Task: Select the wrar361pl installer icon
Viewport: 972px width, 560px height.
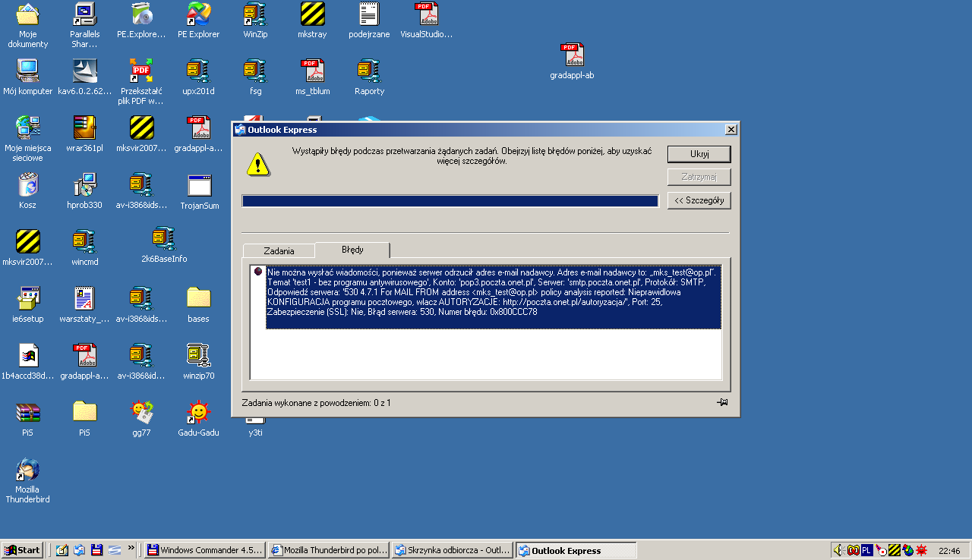Action: coord(85,134)
